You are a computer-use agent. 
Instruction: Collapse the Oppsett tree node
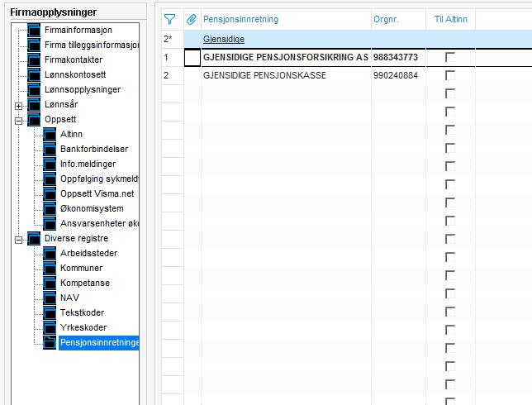click(x=19, y=121)
